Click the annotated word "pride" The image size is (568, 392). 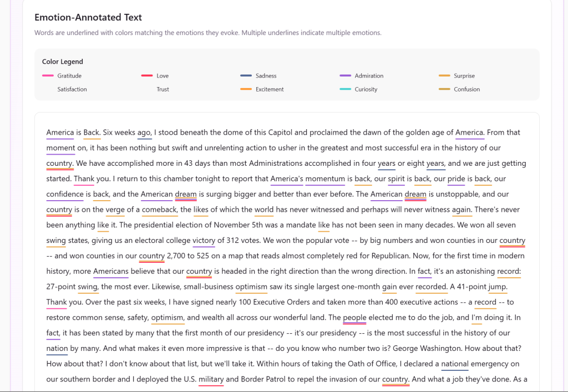coord(456,179)
